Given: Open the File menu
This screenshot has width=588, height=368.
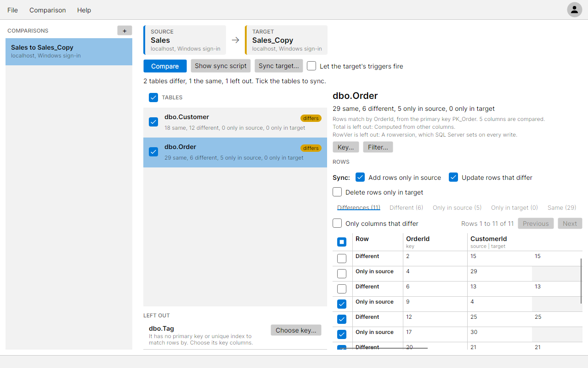Looking at the screenshot, I should click(x=13, y=10).
